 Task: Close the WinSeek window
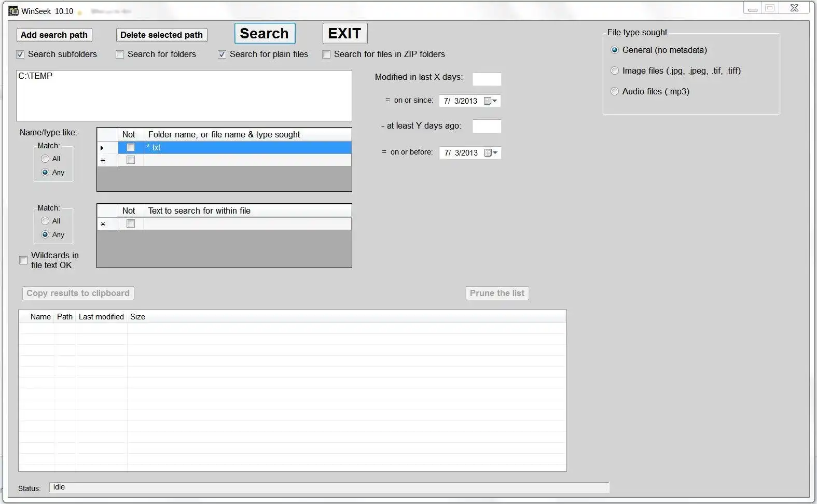794,8
